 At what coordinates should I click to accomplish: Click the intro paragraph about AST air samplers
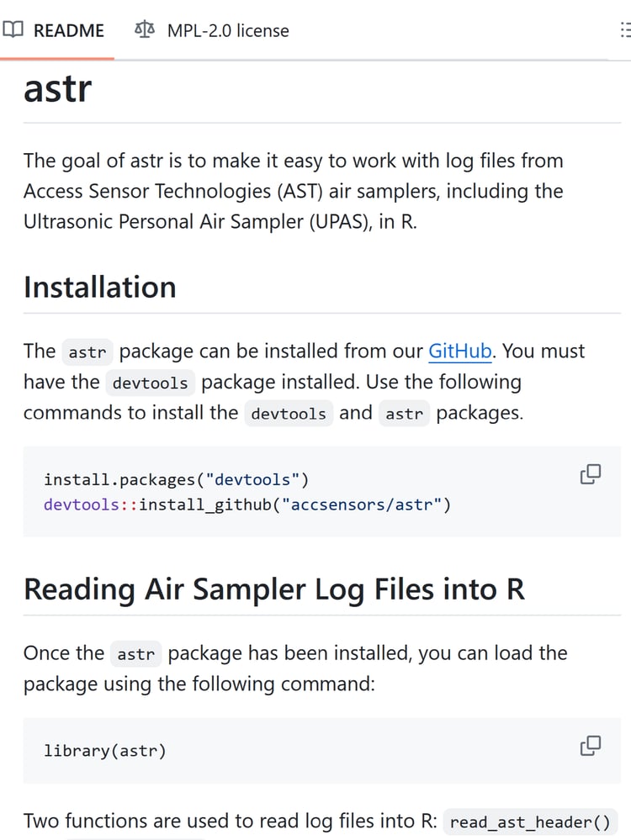click(x=294, y=191)
